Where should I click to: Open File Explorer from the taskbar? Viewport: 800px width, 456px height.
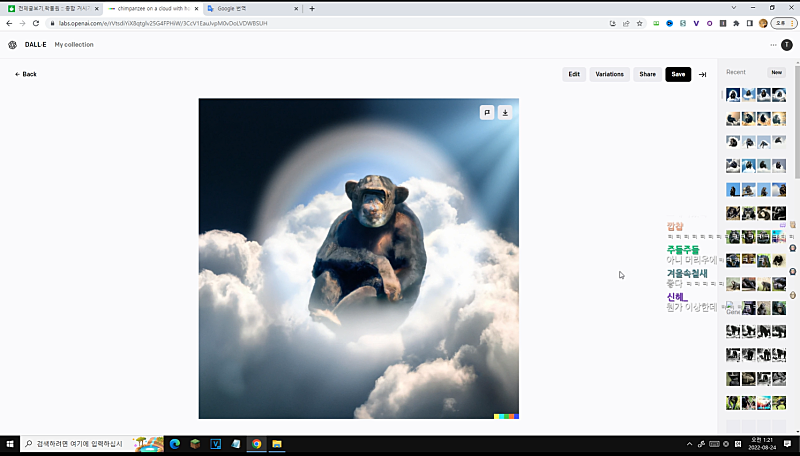click(277, 443)
